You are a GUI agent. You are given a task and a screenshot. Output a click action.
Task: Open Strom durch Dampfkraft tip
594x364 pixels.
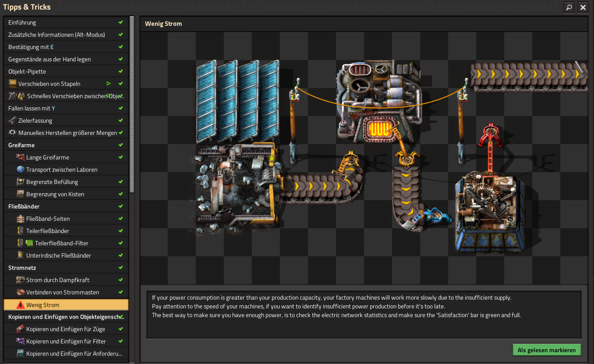[66, 280]
